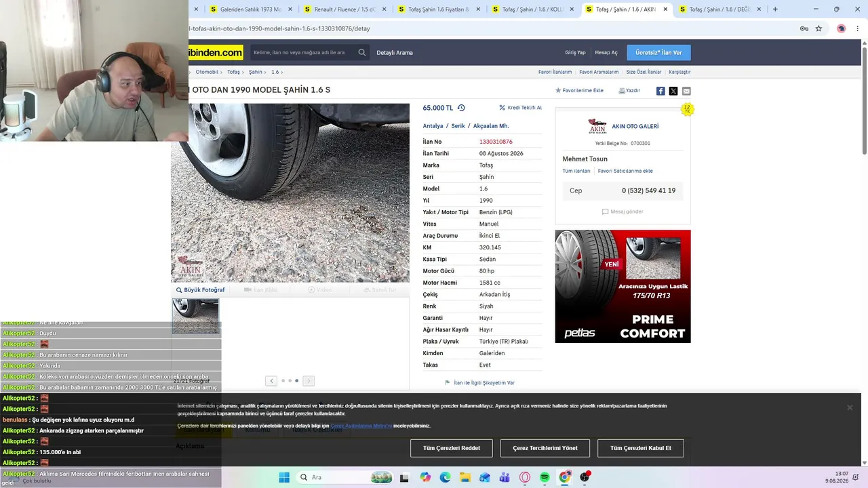The height and width of the screenshot is (488, 868).
Task: Open Favori Aramalarım
Action: 599,72
